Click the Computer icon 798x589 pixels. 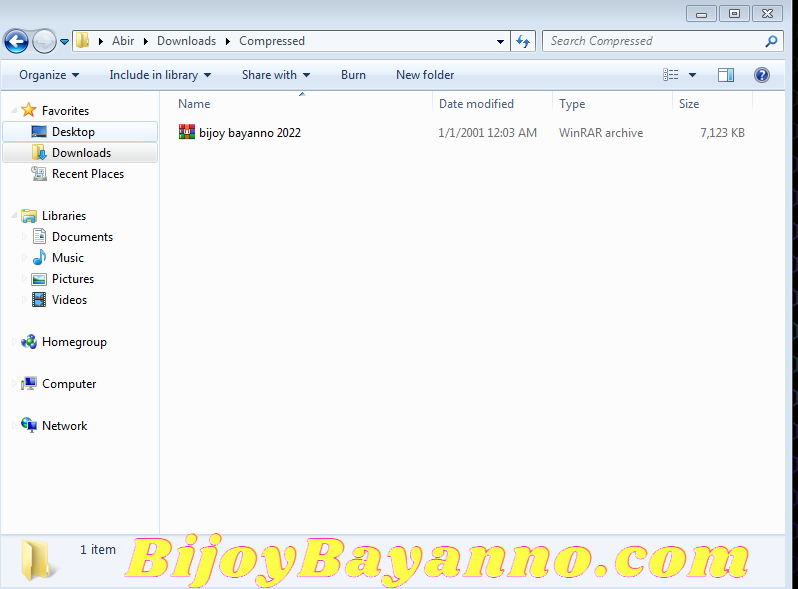[29, 383]
